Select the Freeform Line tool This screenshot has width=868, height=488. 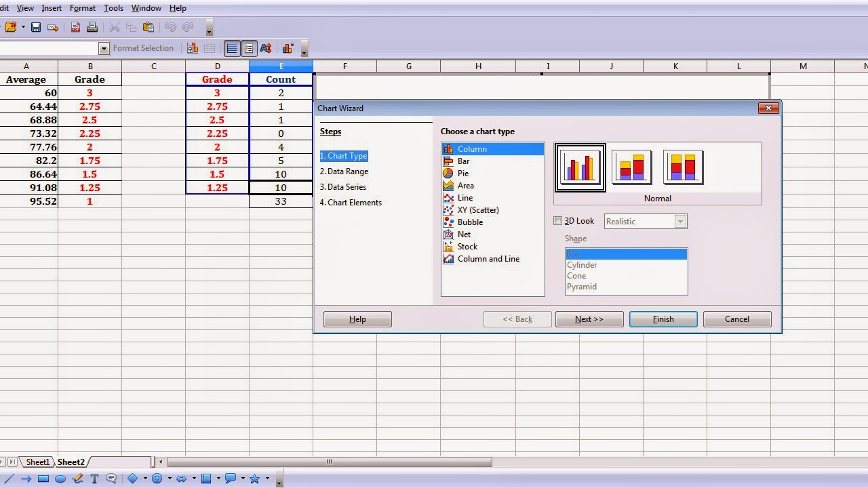77,479
